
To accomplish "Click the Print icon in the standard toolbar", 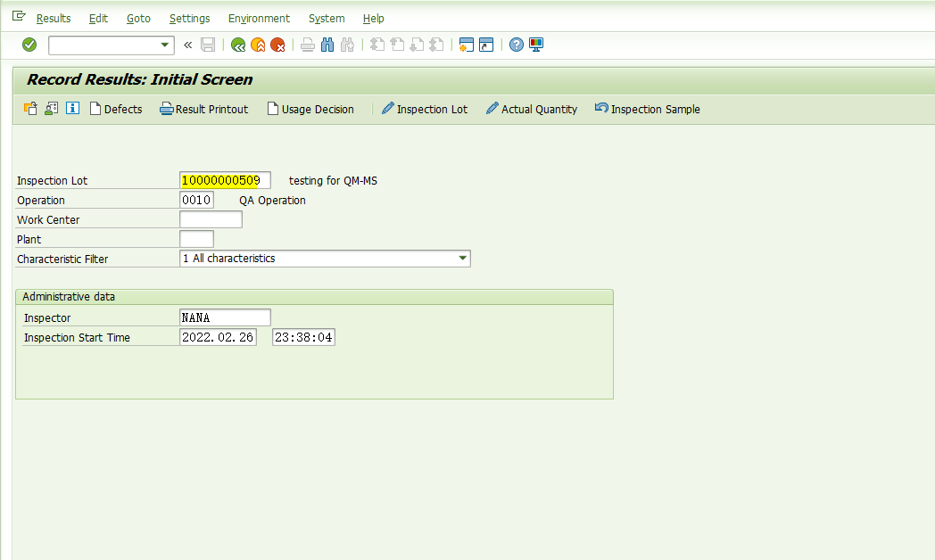I will [307, 45].
